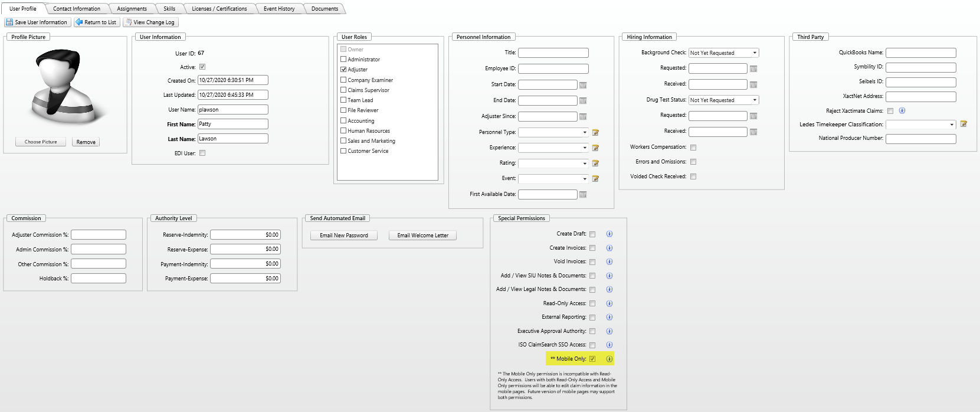The height and width of the screenshot is (412, 980).
Task: Open calendar picker for Adjuster Since
Action: coord(583,117)
